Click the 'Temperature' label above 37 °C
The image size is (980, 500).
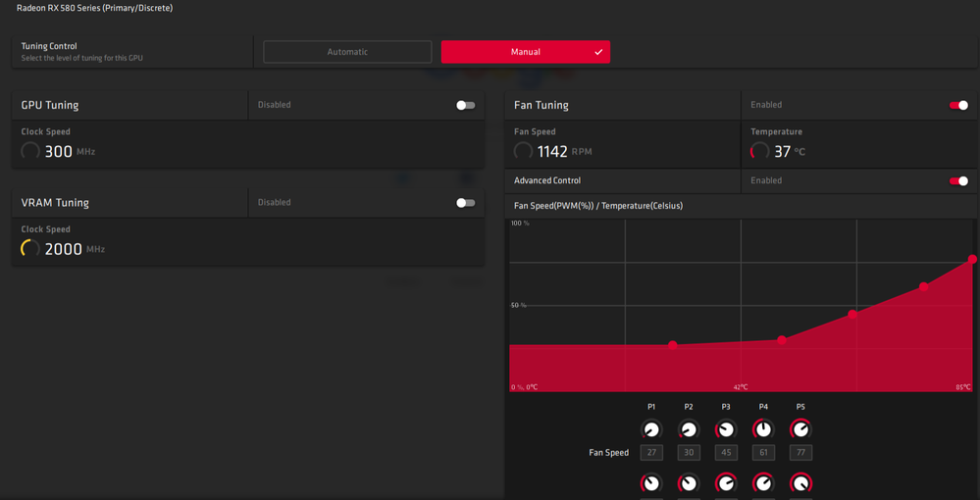coord(776,132)
